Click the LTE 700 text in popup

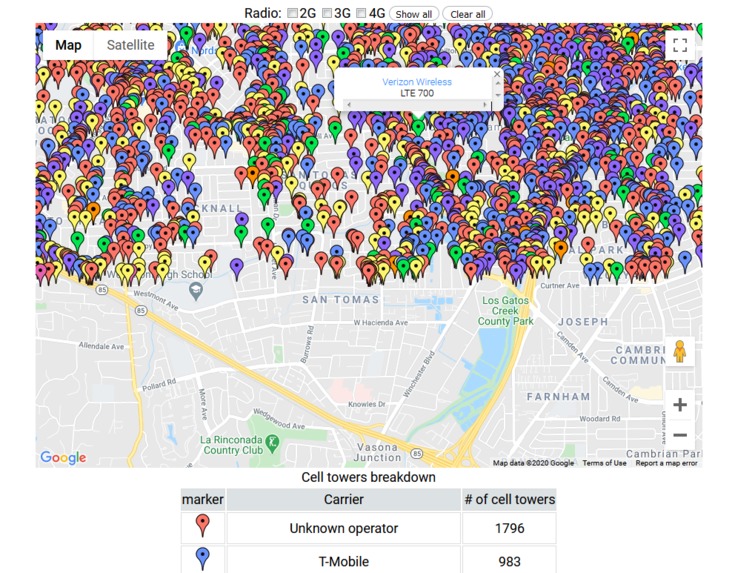click(417, 93)
